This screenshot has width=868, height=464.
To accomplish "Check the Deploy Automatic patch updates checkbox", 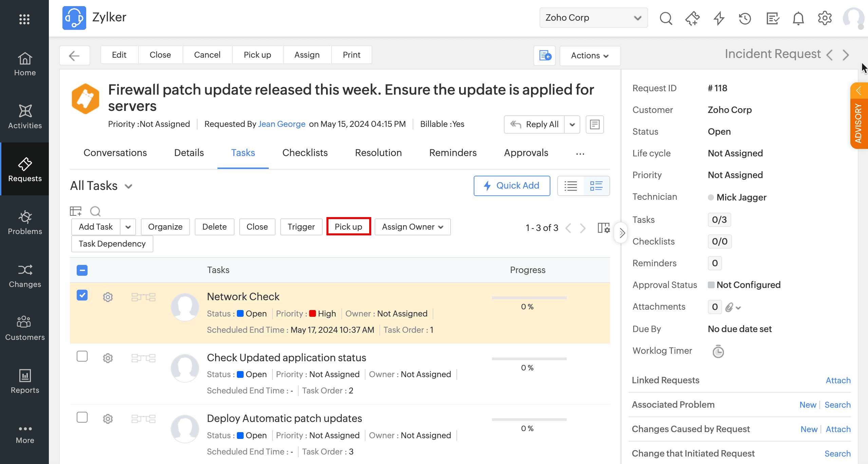I will pyautogui.click(x=82, y=417).
